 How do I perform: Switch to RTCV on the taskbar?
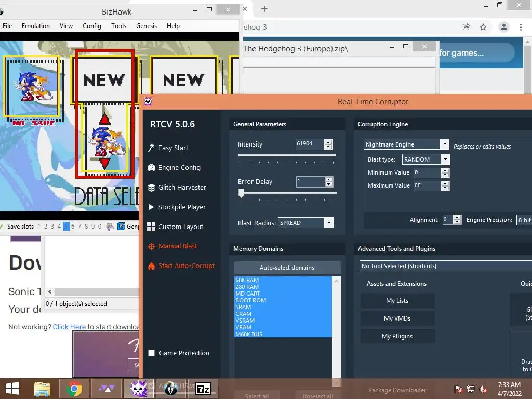click(139, 389)
